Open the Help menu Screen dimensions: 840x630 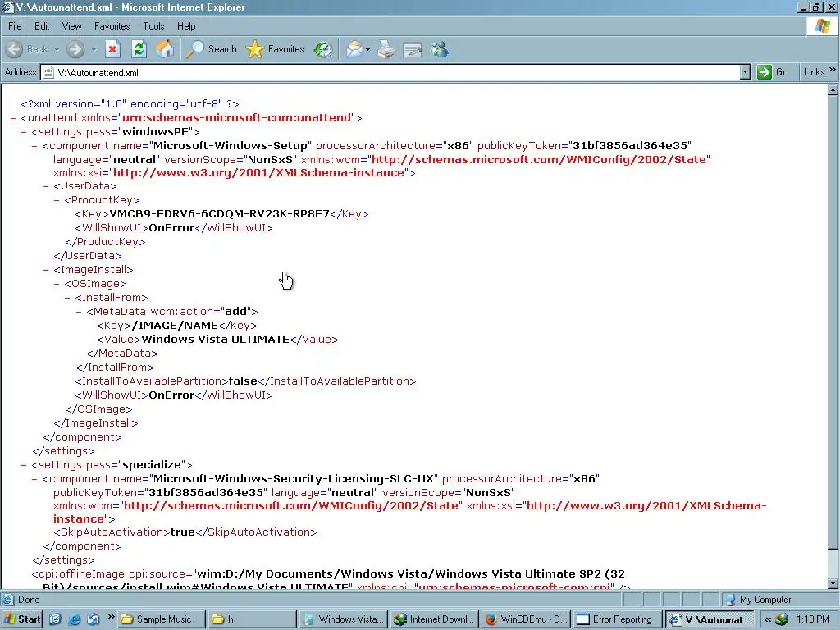pyautogui.click(x=186, y=25)
